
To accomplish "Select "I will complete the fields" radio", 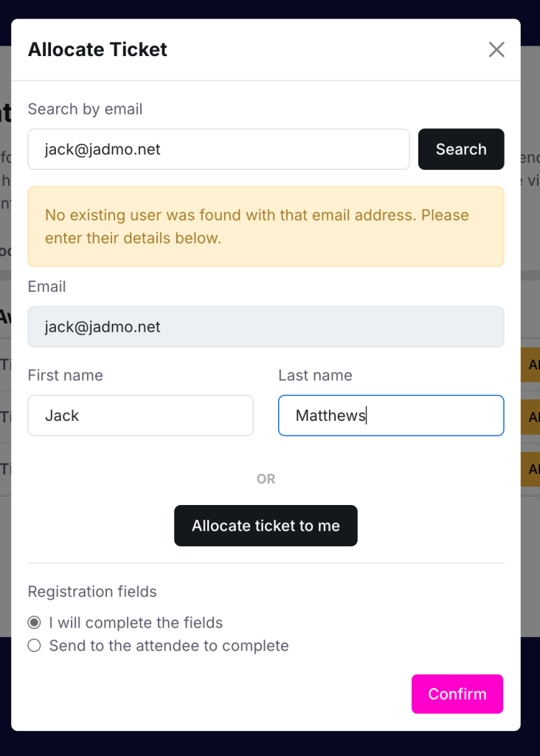I will [x=34, y=622].
